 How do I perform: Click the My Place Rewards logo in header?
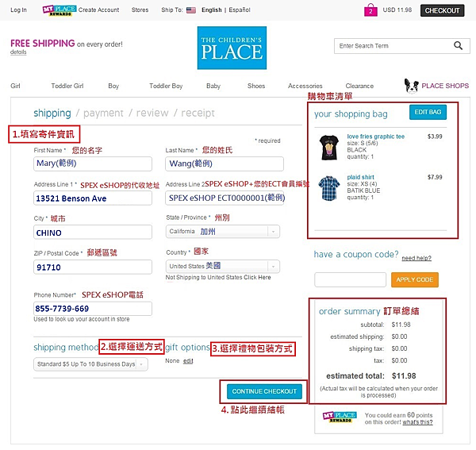(x=59, y=10)
